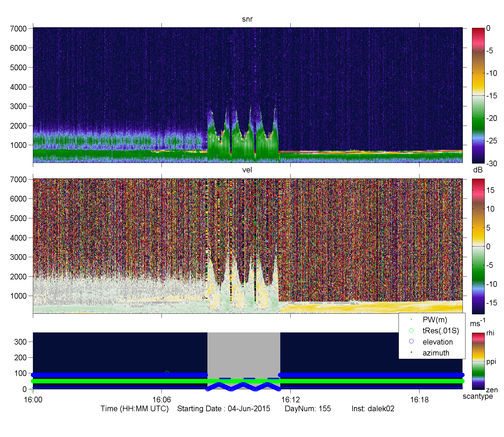Click the 16:12 time axis label

tap(290, 400)
